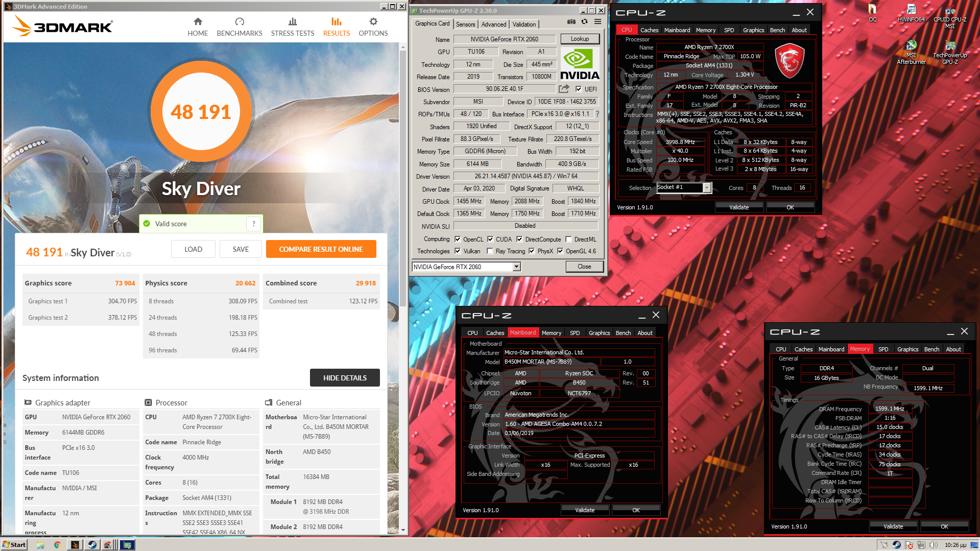Open the Graphics tab in top CPU-Z window
980x551 pixels.
click(753, 30)
